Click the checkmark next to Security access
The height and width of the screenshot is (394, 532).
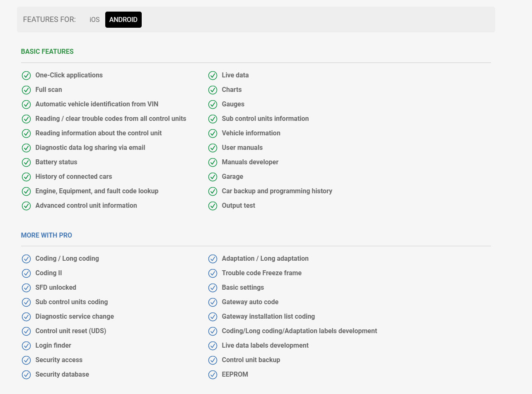pyautogui.click(x=26, y=360)
